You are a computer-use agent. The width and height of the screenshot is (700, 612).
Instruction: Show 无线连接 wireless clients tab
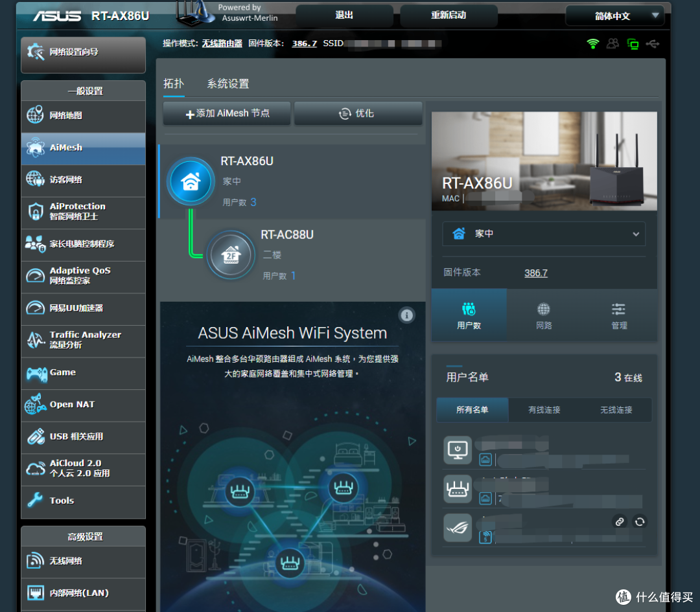[x=615, y=410]
